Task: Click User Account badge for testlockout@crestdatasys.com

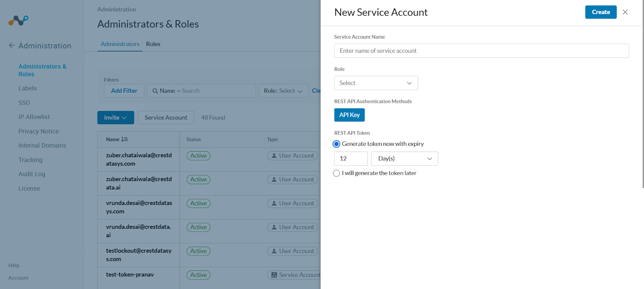Action: 293,251
